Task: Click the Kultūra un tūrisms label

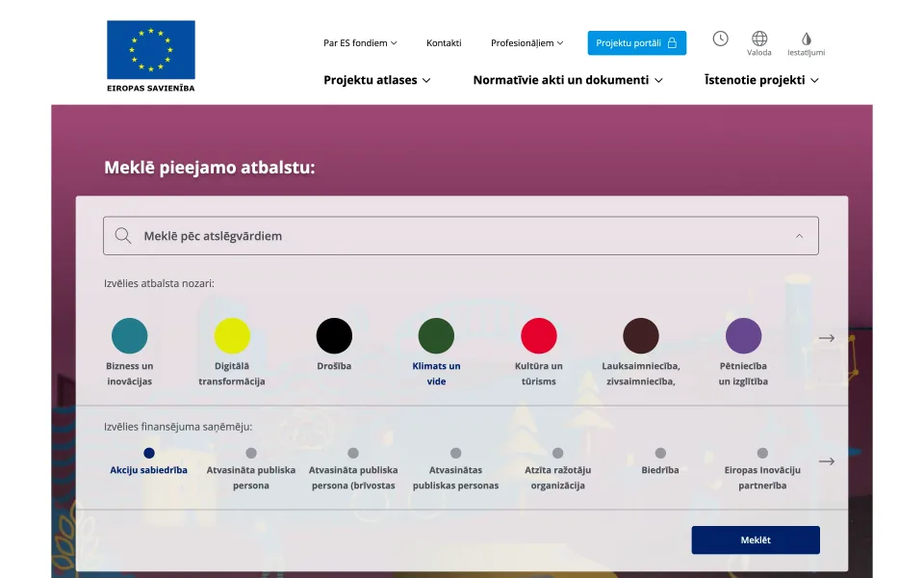Action: (x=539, y=374)
